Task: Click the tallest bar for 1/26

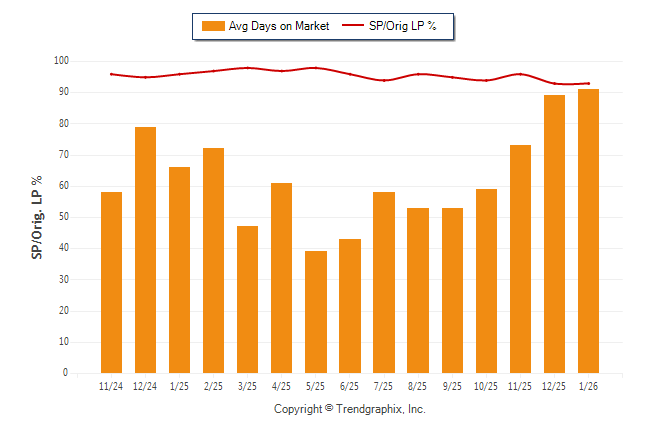Action: coord(588,231)
